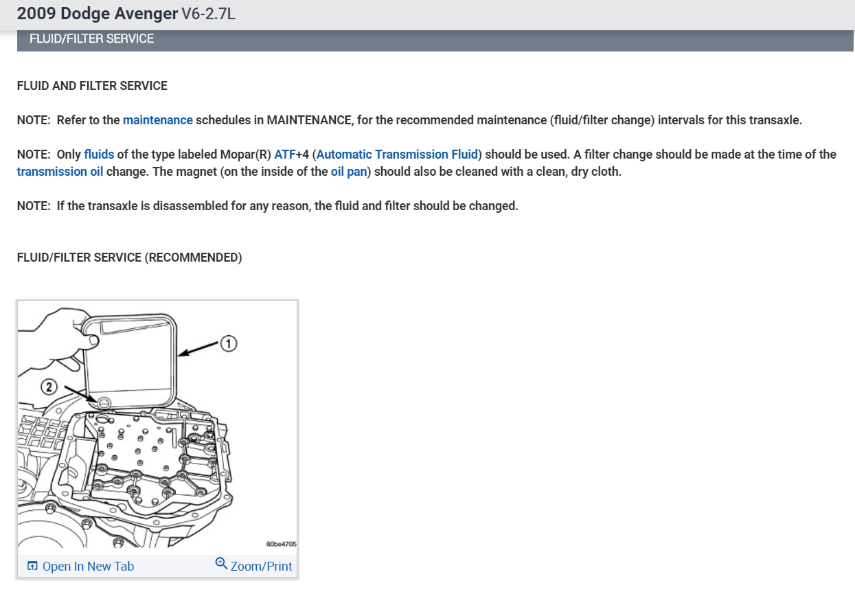The width and height of the screenshot is (855, 616).
Task: Follow the fluids link
Action: pyautogui.click(x=99, y=155)
